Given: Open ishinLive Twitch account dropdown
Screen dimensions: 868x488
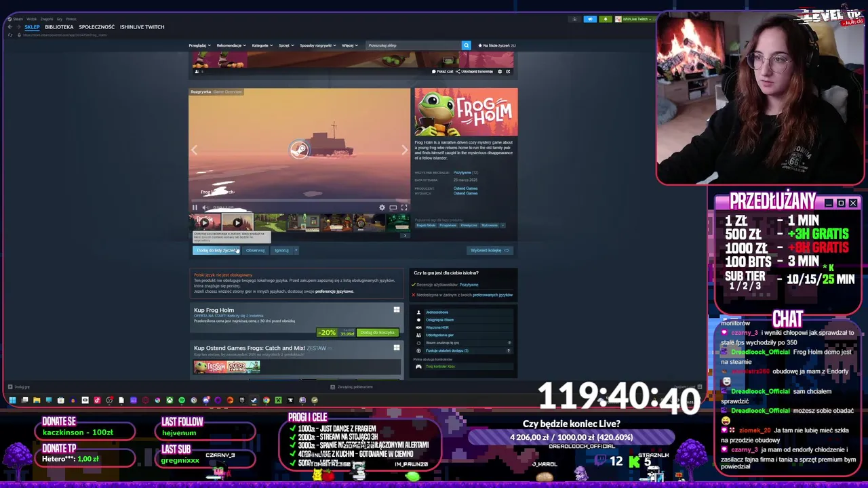Looking at the screenshot, I should point(634,19).
